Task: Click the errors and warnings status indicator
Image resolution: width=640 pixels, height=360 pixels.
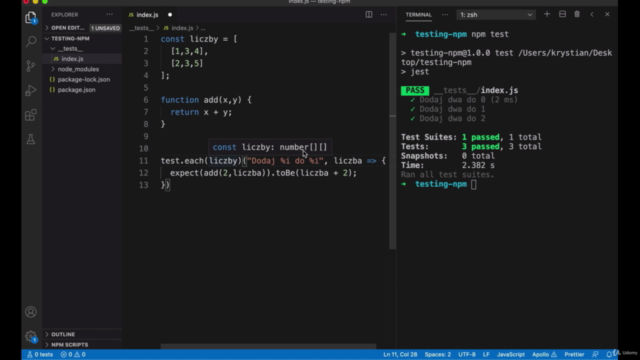Action: tap(73, 354)
